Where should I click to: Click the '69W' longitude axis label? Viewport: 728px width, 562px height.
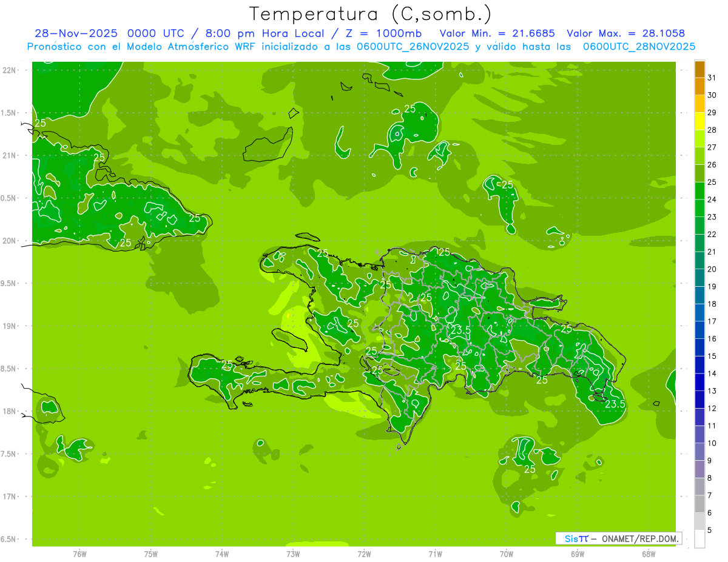(578, 554)
